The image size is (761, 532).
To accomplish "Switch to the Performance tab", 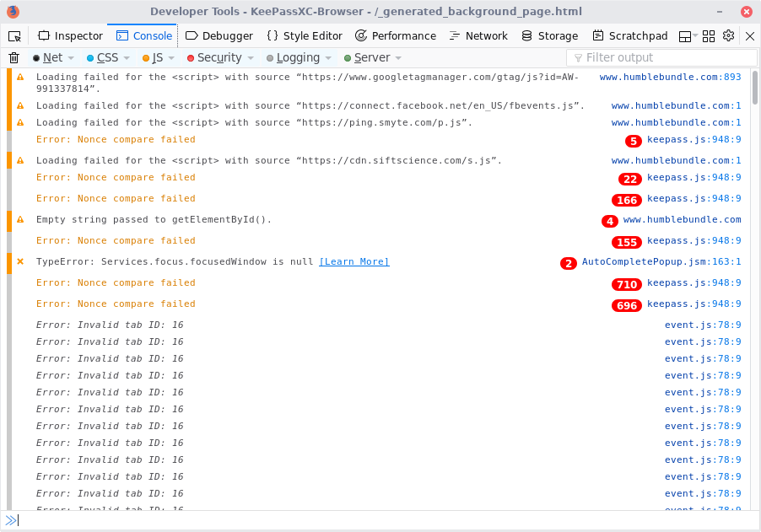I will point(396,36).
